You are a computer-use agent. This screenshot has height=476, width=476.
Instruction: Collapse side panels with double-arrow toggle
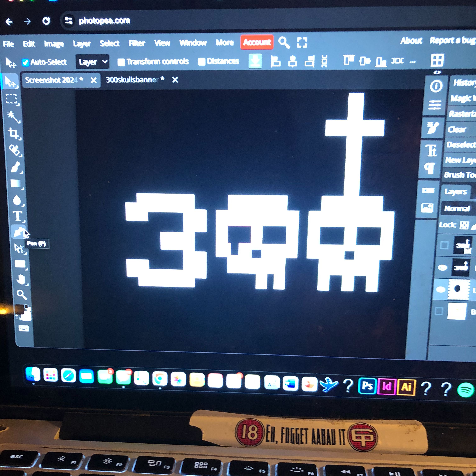[x=437, y=72]
